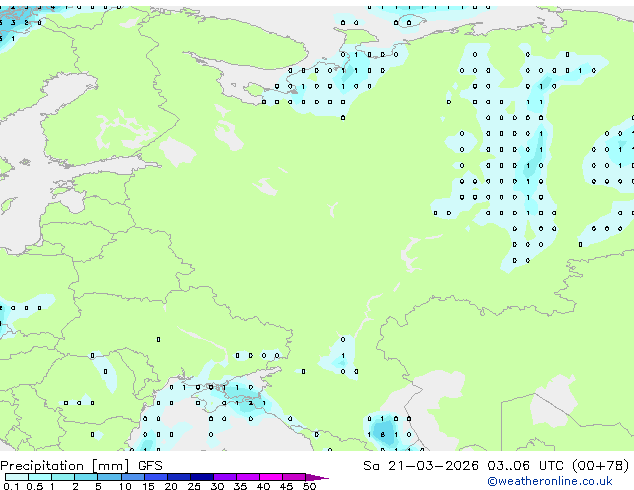This screenshot has width=634, height=490.
Task: Pick the 35–40 mm violet legend swatch
Action: click(248, 477)
